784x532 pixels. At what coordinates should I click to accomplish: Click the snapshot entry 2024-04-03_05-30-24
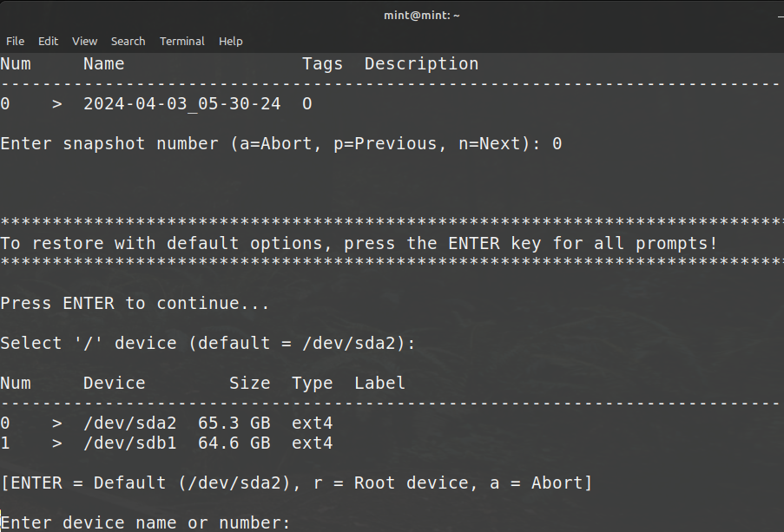point(181,104)
